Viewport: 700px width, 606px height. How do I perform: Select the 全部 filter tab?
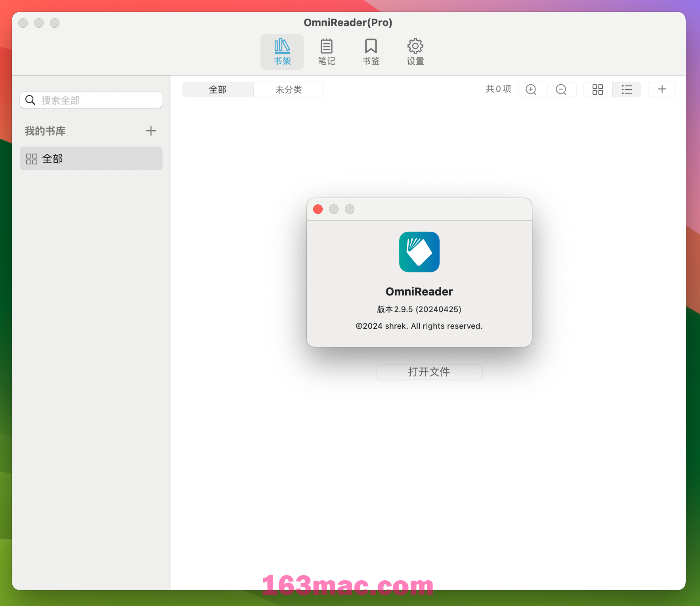218,90
